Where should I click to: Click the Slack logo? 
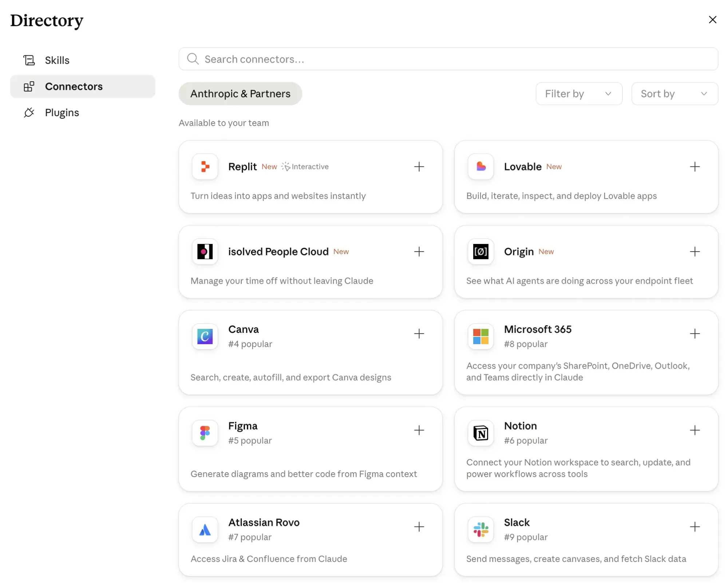coord(480,529)
